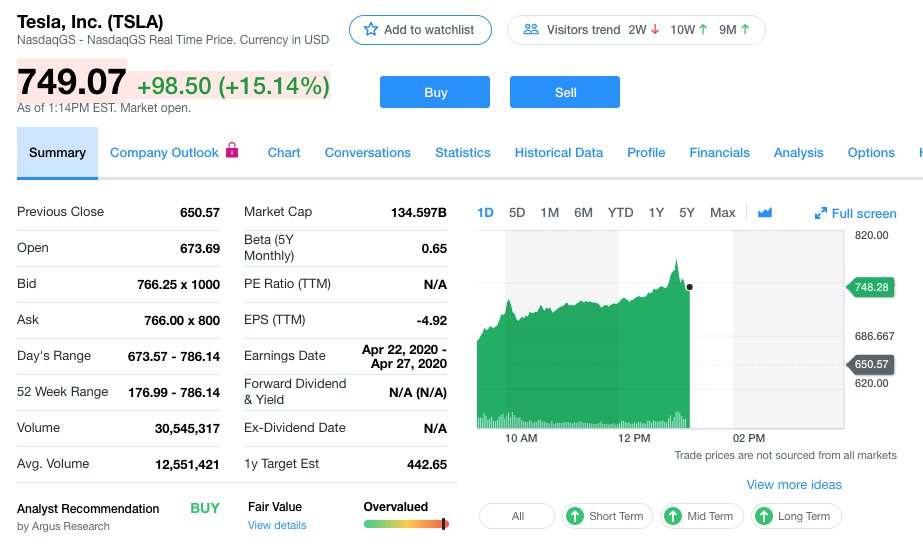Filter ideas by Short Term
The image size is (923, 549).
[607, 516]
